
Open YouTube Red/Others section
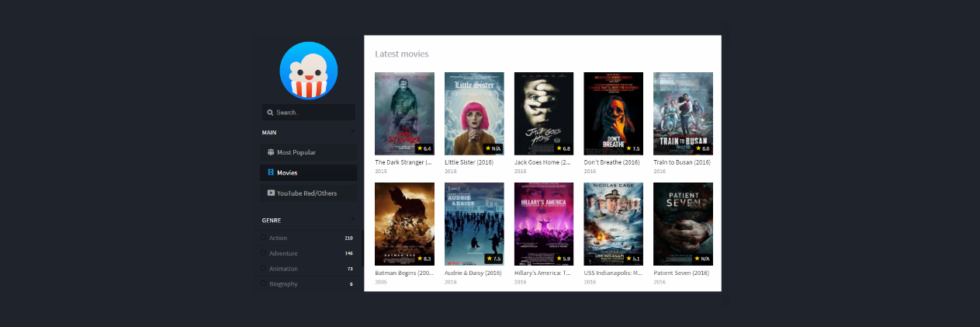tap(308, 193)
